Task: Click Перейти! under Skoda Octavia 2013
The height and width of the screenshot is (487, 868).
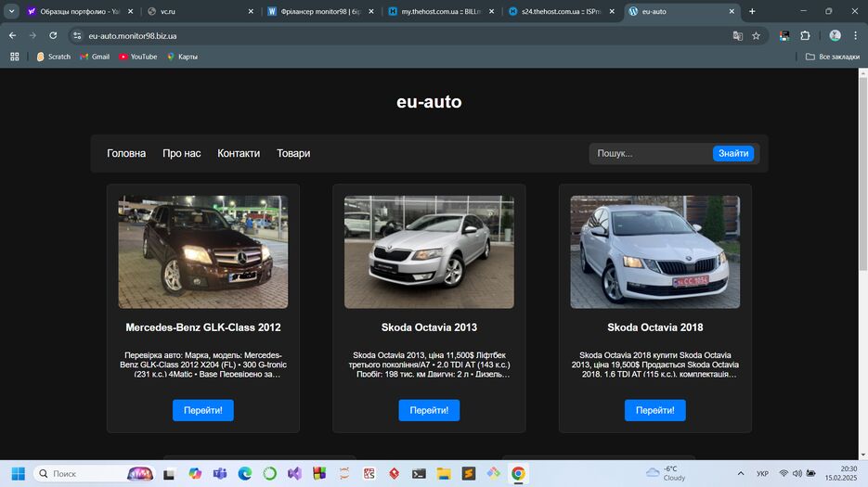Action: (429, 410)
